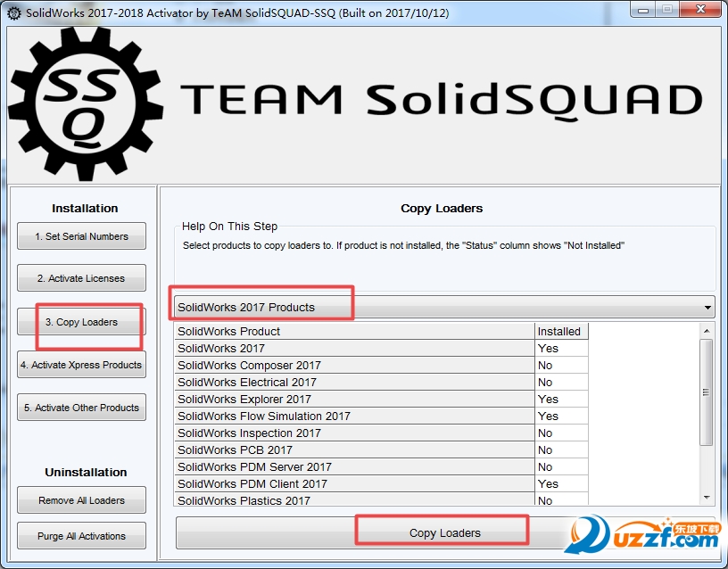Click Purge All Activations button
Screen dimensions: 728x569
(81, 536)
